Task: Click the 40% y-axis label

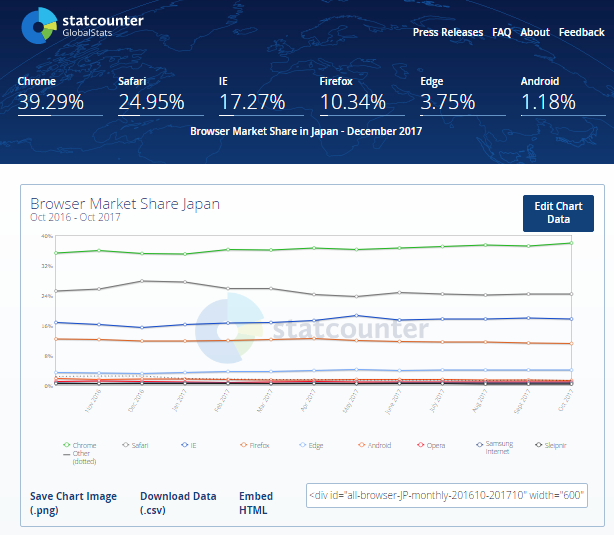Action: click(x=47, y=236)
